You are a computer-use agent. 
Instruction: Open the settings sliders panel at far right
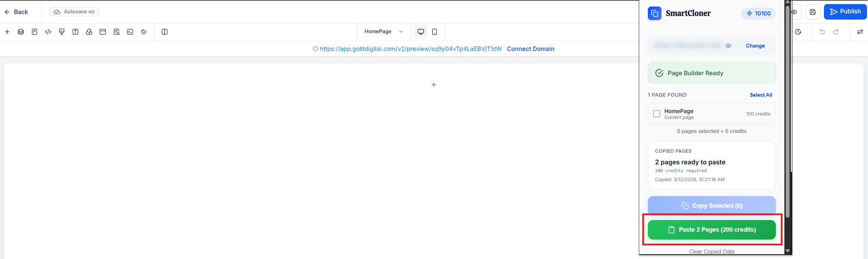click(x=860, y=32)
